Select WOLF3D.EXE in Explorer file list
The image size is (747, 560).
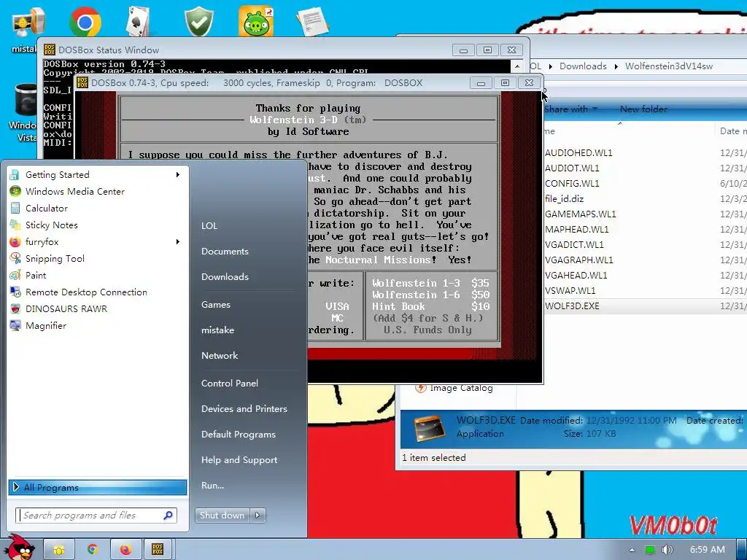tap(572, 306)
